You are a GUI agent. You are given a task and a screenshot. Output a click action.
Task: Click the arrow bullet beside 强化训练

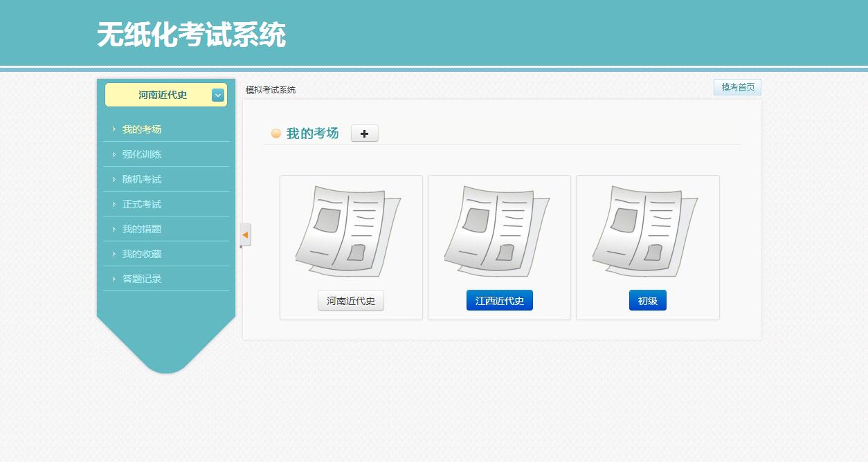click(114, 154)
